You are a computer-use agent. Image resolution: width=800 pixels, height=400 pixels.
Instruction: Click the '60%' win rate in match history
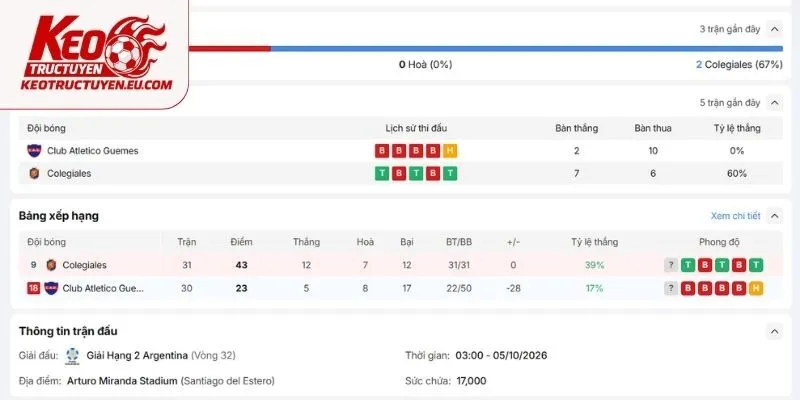[737, 173]
